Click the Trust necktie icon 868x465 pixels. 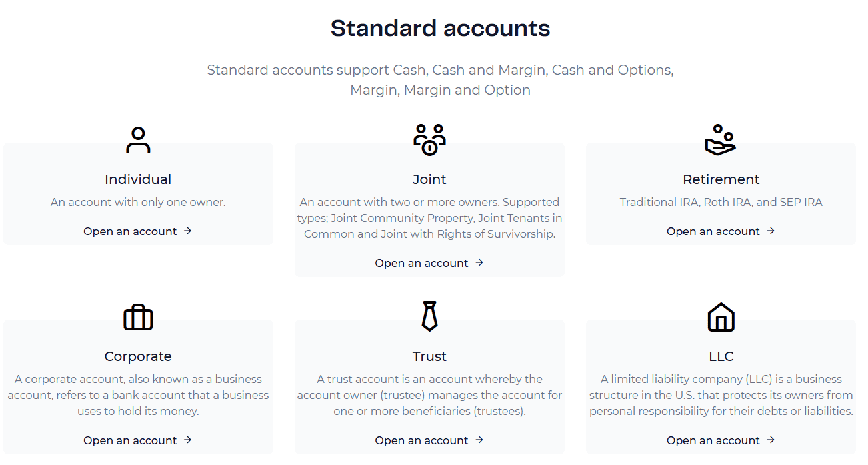click(x=429, y=314)
